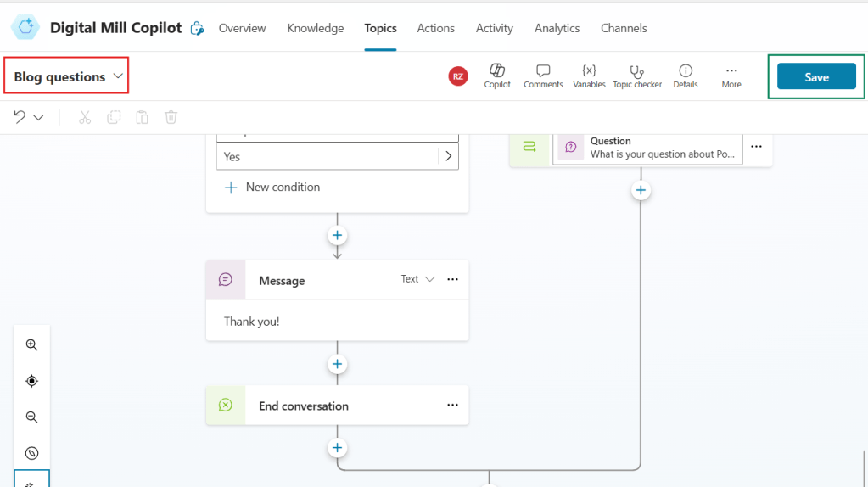The image size is (868, 487).
Task: Zoom in on the canvas
Action: pyautogui.click(x=31, y=344)
